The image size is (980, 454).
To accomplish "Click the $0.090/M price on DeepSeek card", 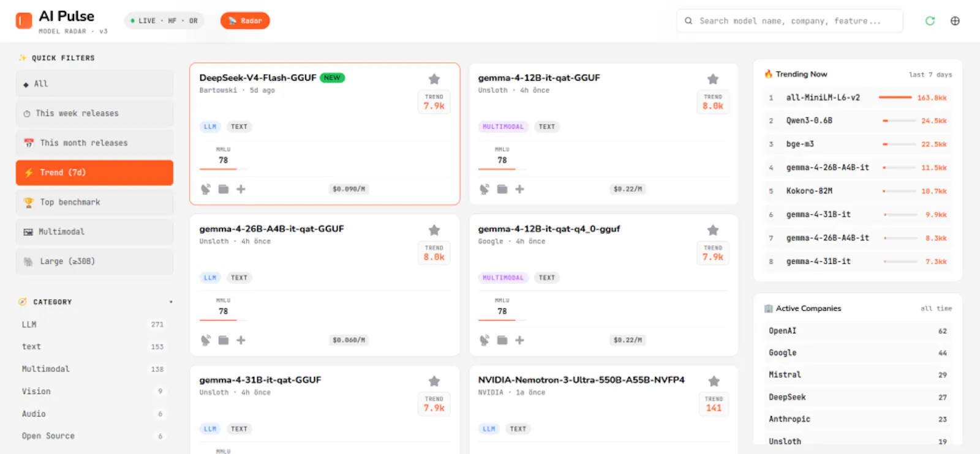I will 349,189.
